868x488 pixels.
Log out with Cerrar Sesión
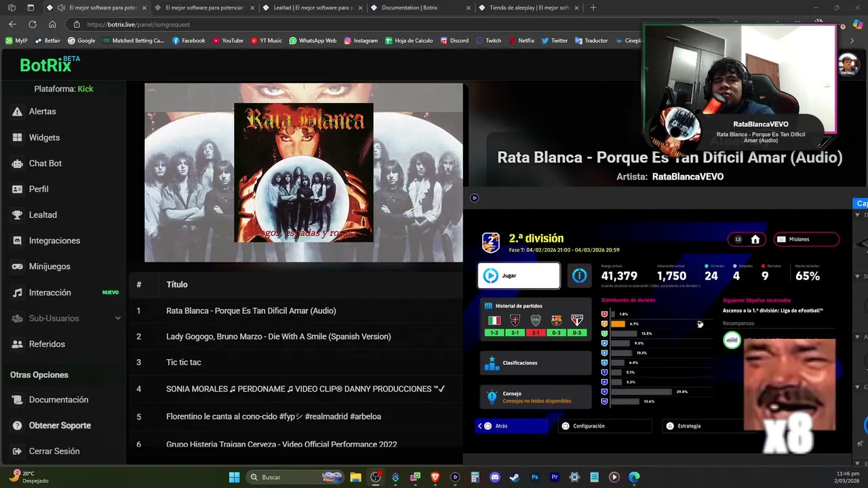[54, 451]
